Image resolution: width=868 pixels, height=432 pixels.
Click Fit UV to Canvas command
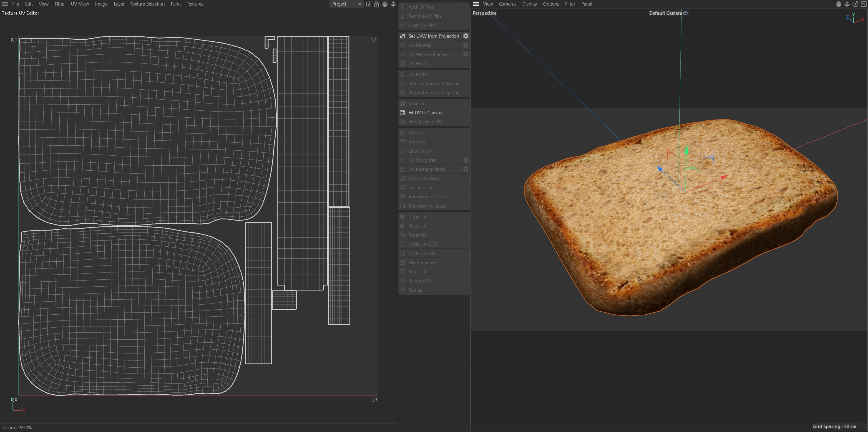(425, 113)
